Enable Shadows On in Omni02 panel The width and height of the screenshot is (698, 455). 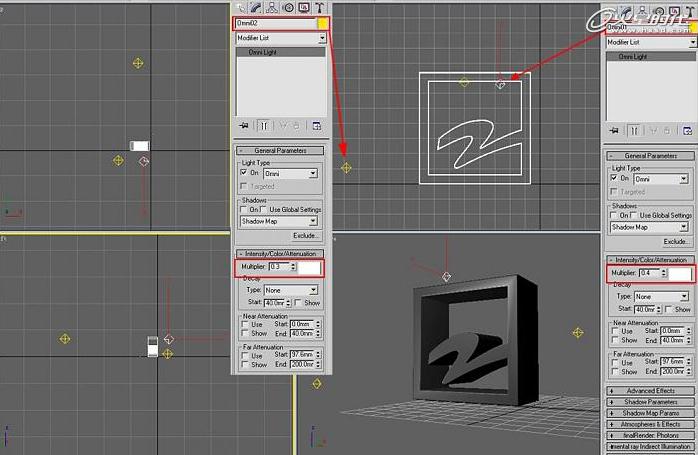coord(243,209)
